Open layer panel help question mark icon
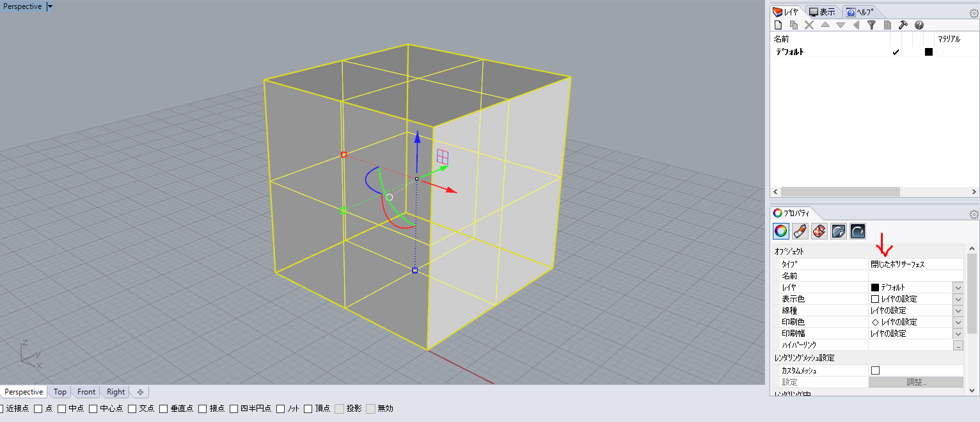The height and width of the screenshot is (422, 980). tap(919, 25)
